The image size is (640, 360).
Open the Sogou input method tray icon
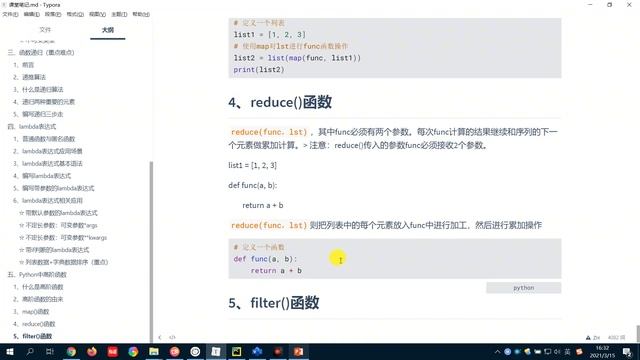click(x=579, y=351)
